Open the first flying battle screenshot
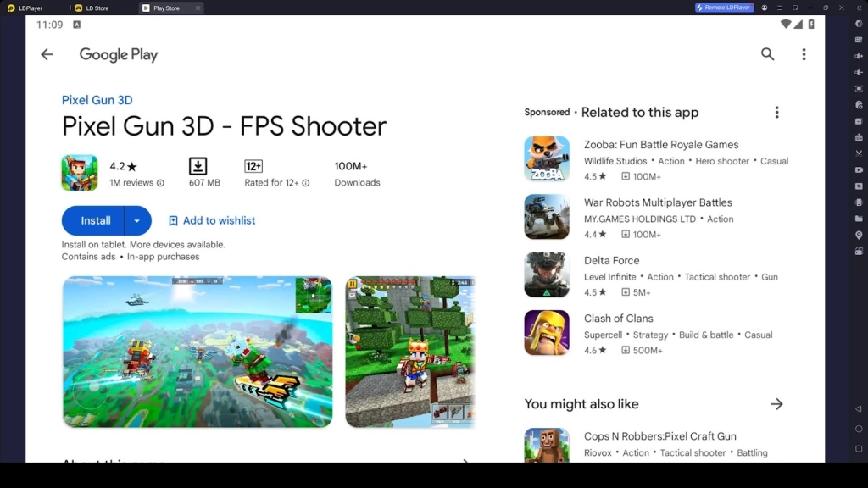 pos(198,352)
